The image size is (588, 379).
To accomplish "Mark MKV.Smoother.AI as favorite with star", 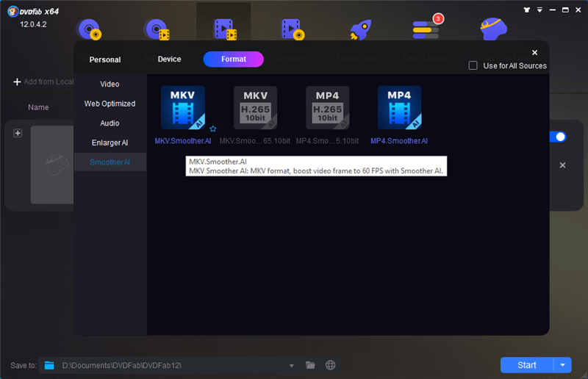I will coord(213,129).
